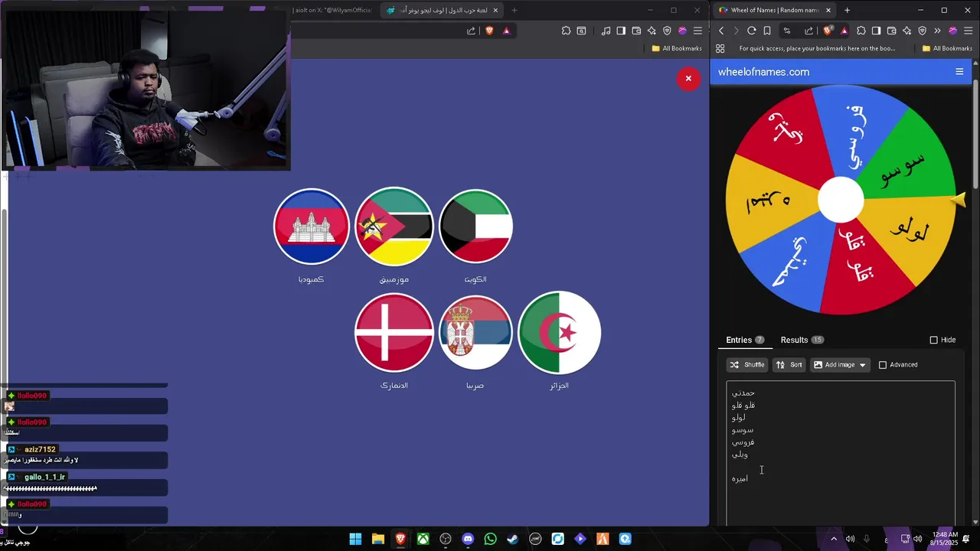Click the green سوسو wheel segment
Image resolution: width=980 pixels, height=551 pixels.
pyautogui.click(x=904, y=168)
